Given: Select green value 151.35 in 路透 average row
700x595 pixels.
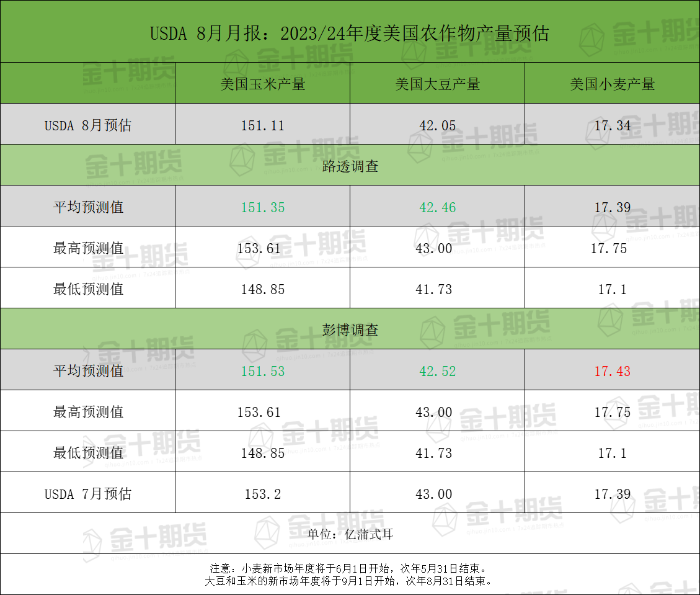Looking at the screenshot, I should (x=262, y=208).
